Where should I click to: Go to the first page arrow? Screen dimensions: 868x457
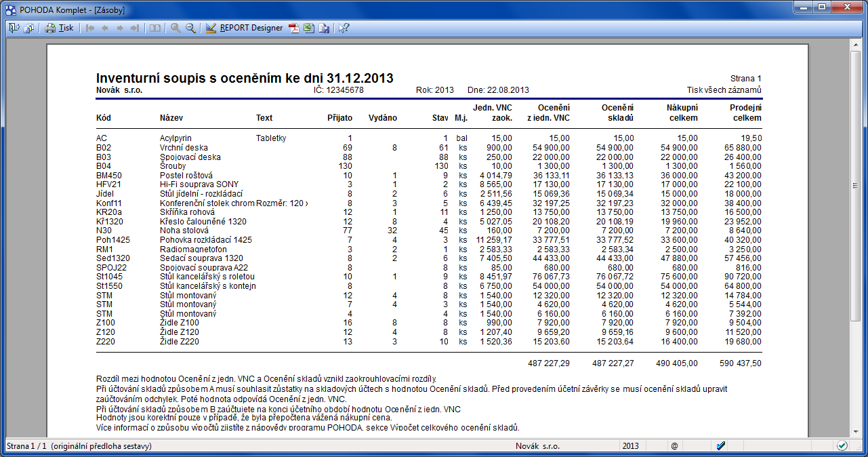tap(90, 28)
